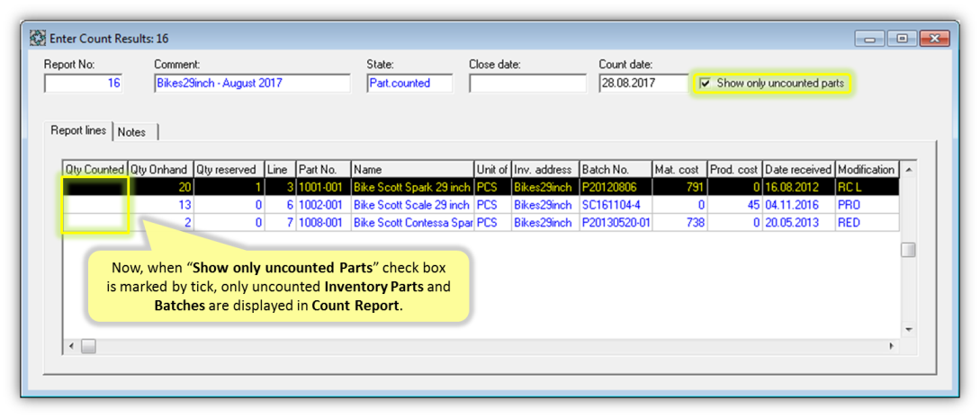
Task: Maximize the Enter Count Results window
Action: click(902, 39)
